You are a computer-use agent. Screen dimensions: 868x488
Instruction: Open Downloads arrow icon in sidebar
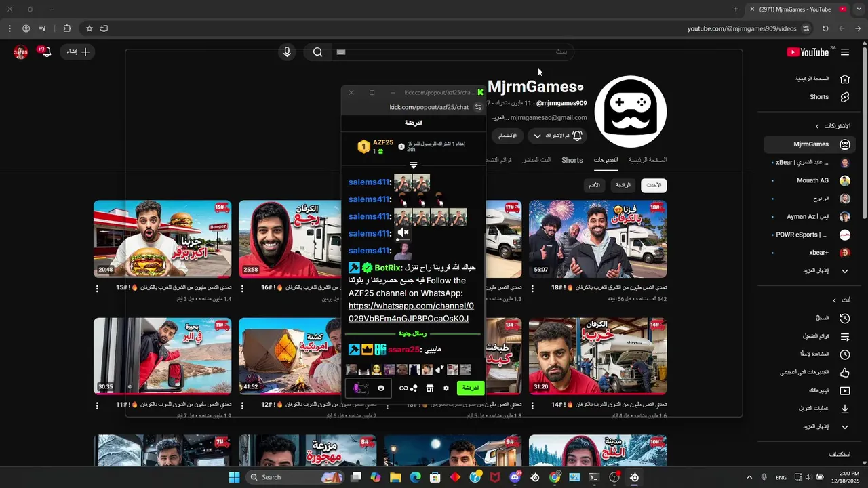pos(844,409)
